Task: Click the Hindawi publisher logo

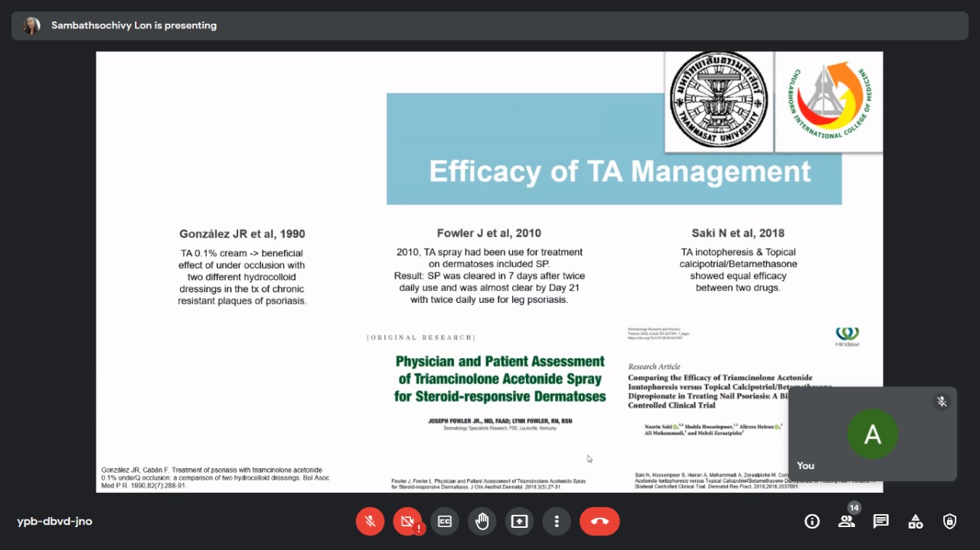Action: [x=848, y=337]
